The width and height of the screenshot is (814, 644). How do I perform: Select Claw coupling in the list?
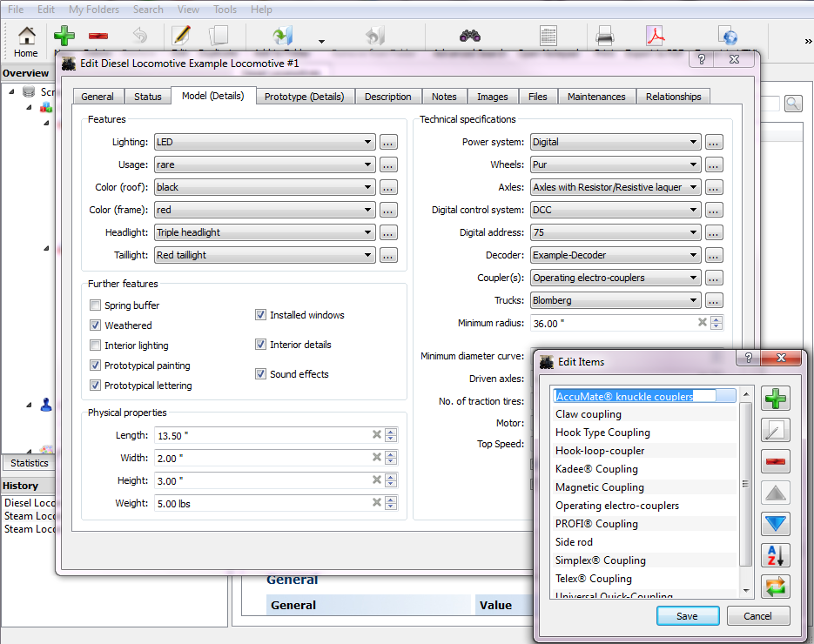coord(645,414)
